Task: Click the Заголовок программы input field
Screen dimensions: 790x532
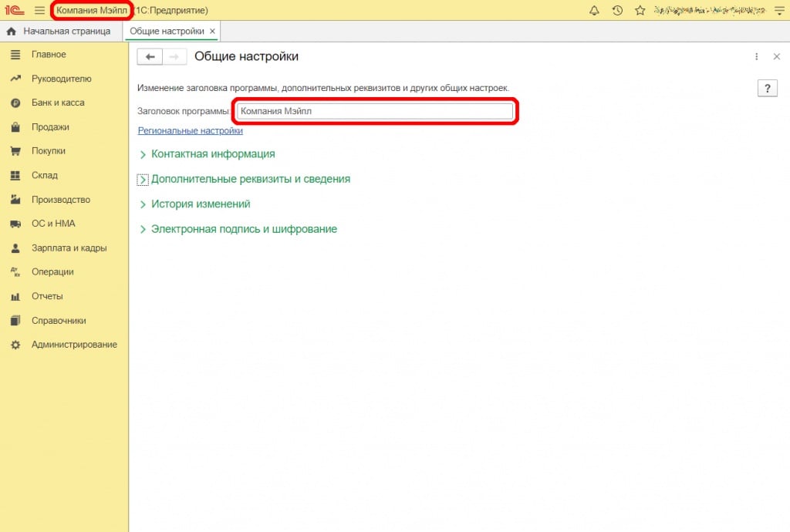Action: (x=374, y=111)
